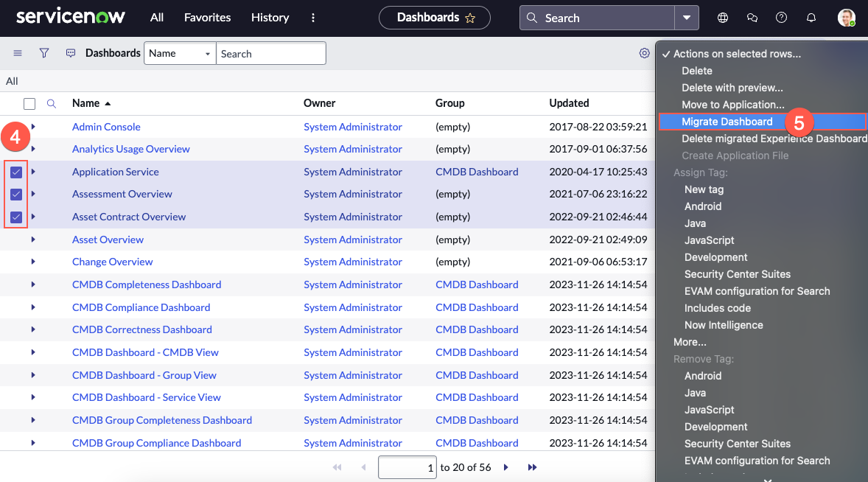Toggle the select all rows checkbox
868x482 pixels.
[x=29, y=103]
